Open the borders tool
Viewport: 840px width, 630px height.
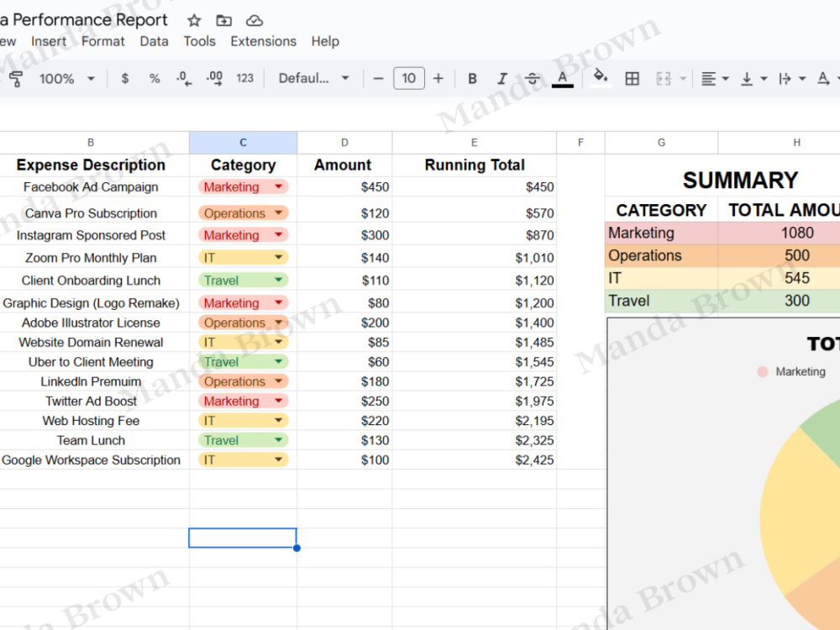coord(633,79)
